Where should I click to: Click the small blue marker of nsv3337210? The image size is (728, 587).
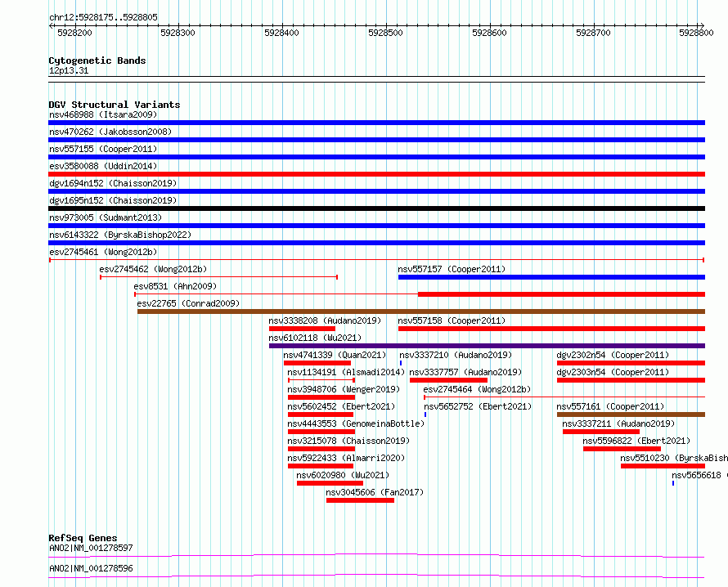pyautogui.click(x=401, y=363)
